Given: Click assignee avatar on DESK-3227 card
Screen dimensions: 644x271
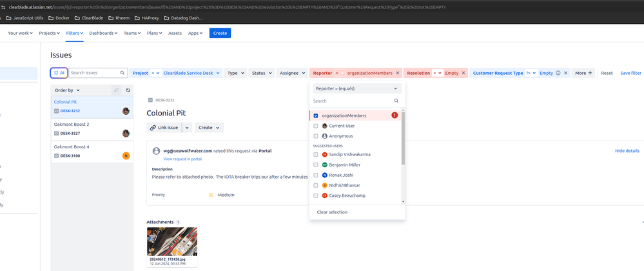Looking at the screenshot, I should (126, 133).
